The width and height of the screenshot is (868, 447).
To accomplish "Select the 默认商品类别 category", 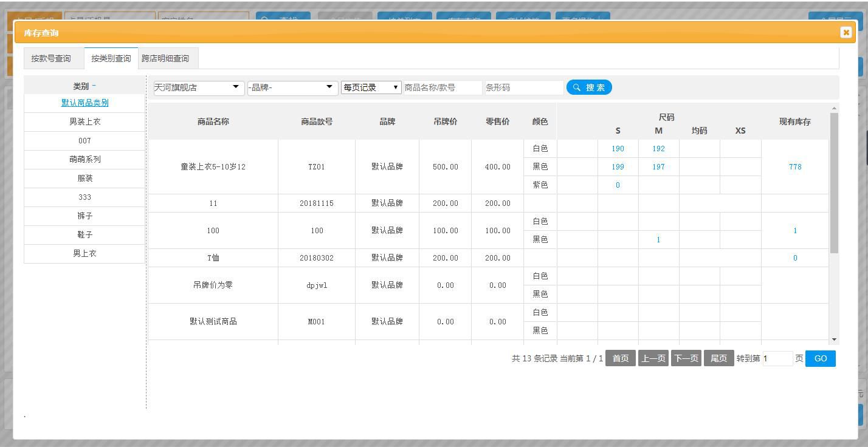I will 84,103.
